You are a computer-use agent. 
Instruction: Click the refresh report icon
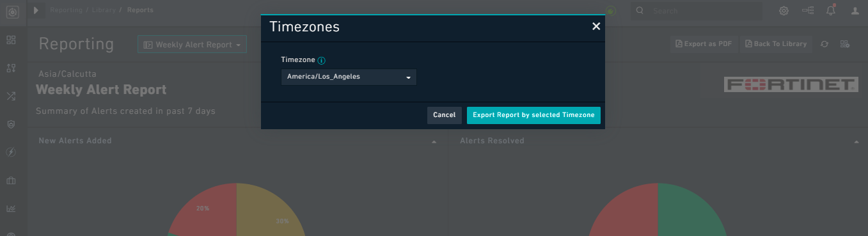(x=825, y=44)
